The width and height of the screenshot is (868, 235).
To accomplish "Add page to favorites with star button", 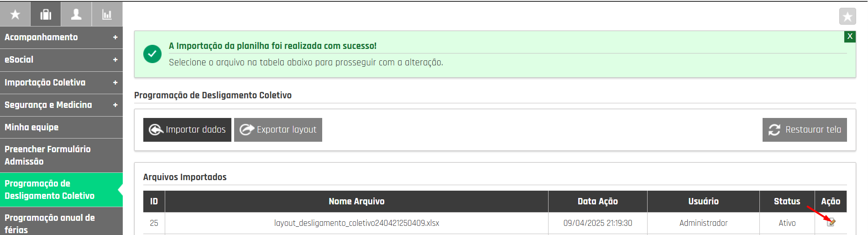I will (x=847, y=16).
